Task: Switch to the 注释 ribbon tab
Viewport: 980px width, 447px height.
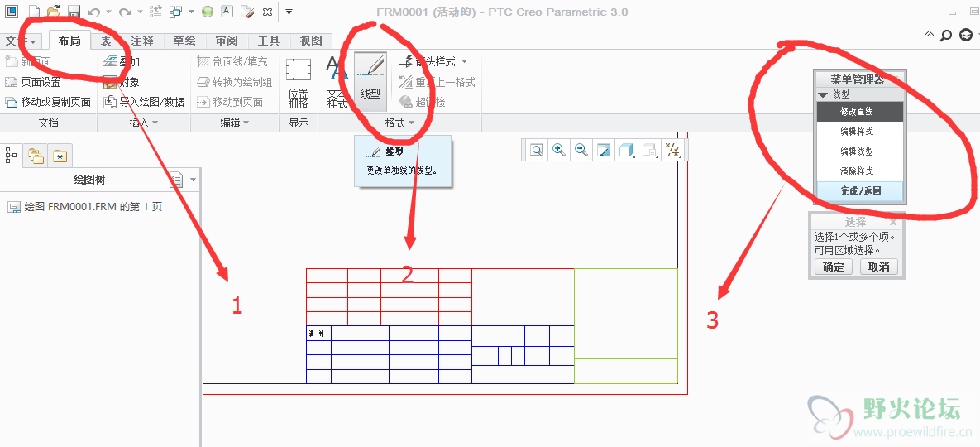Action: pyautogui.click(x=142, y=41)
